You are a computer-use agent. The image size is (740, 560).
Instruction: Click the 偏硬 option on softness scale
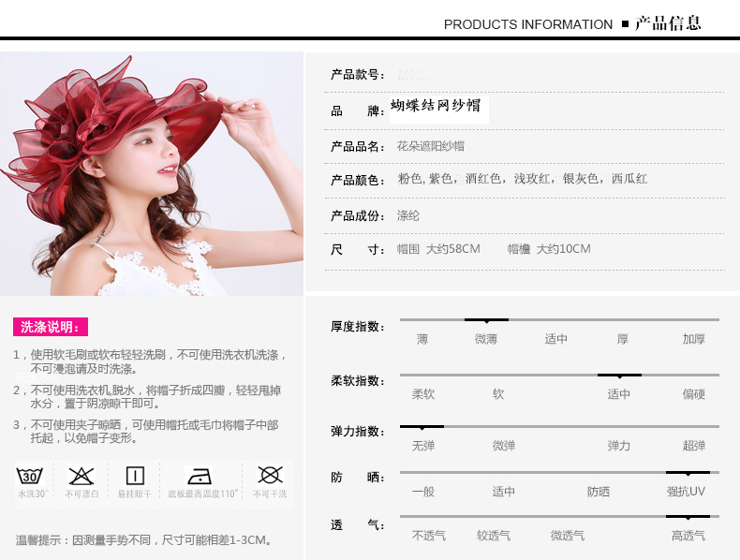[693, 394]
